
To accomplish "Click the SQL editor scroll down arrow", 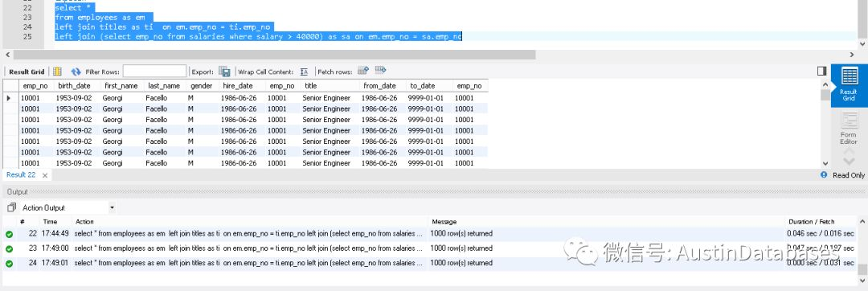I will [x=863, y=43].
